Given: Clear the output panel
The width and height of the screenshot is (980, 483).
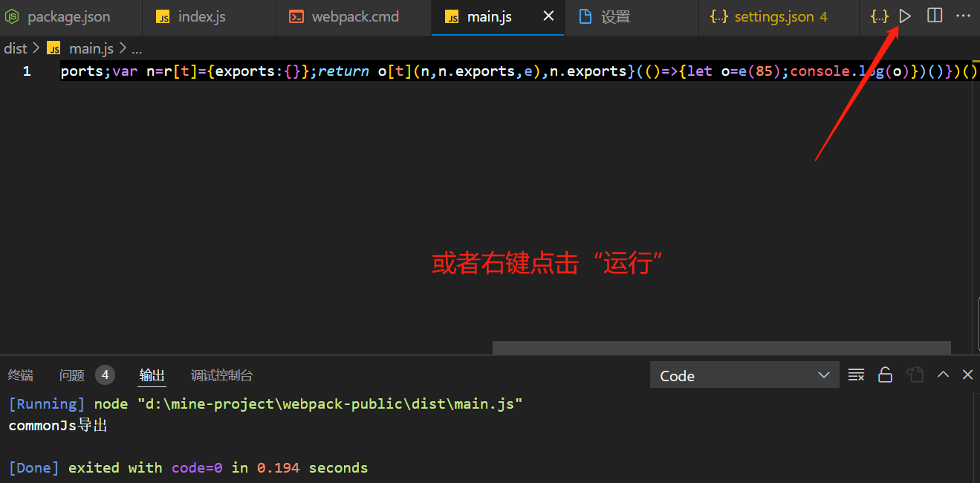Looking at the screenshot, I should coord(856,375).
